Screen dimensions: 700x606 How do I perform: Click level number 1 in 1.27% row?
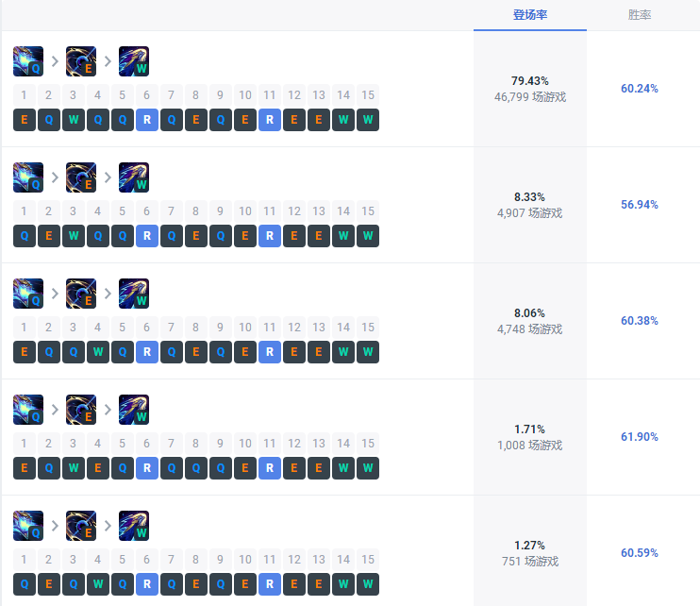point(25,560)
